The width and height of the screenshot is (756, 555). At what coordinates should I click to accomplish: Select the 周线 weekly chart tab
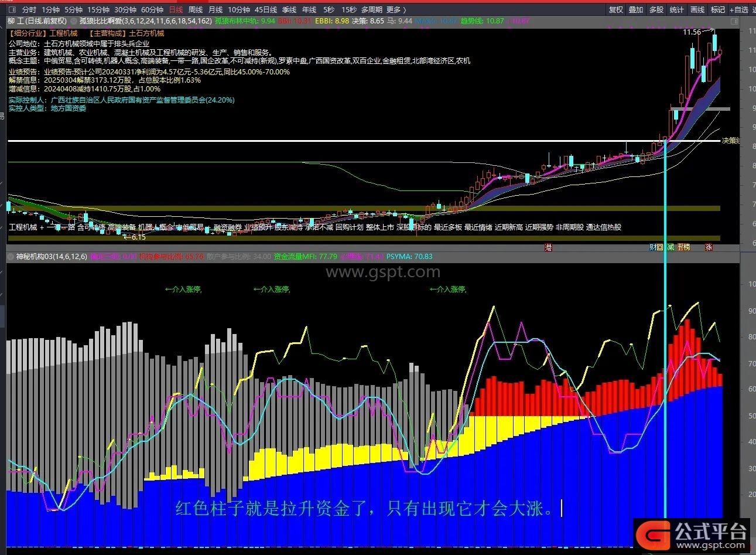coord(196,9)
